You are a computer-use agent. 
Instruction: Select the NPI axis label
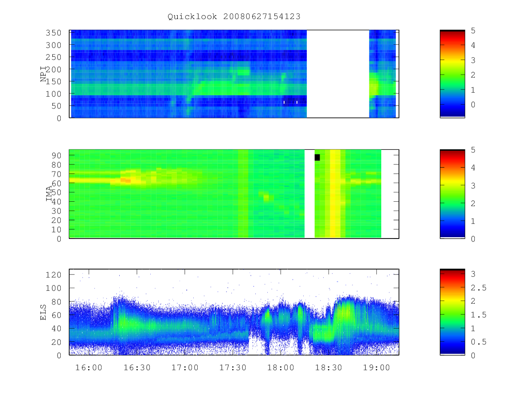tap(44, 74)
